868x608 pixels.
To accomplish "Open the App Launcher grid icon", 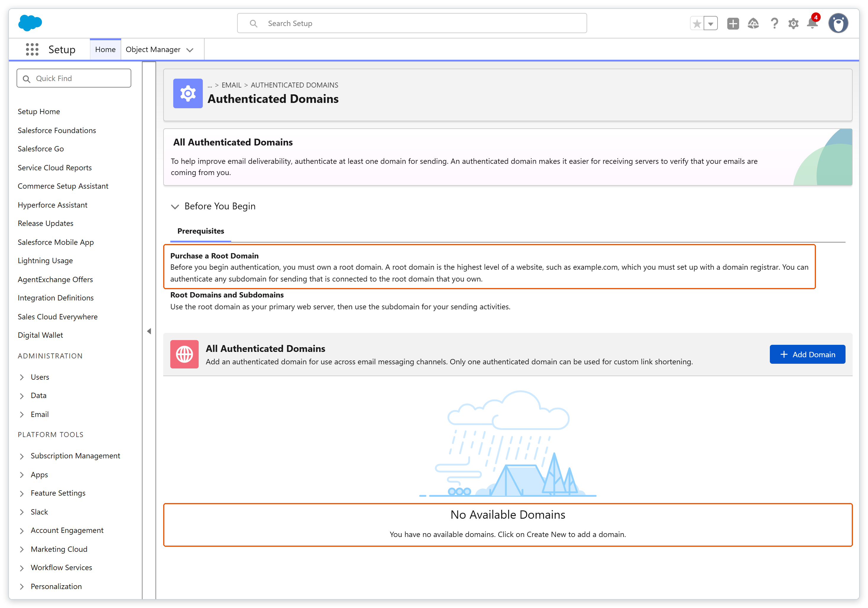I will tap(32, 49).
